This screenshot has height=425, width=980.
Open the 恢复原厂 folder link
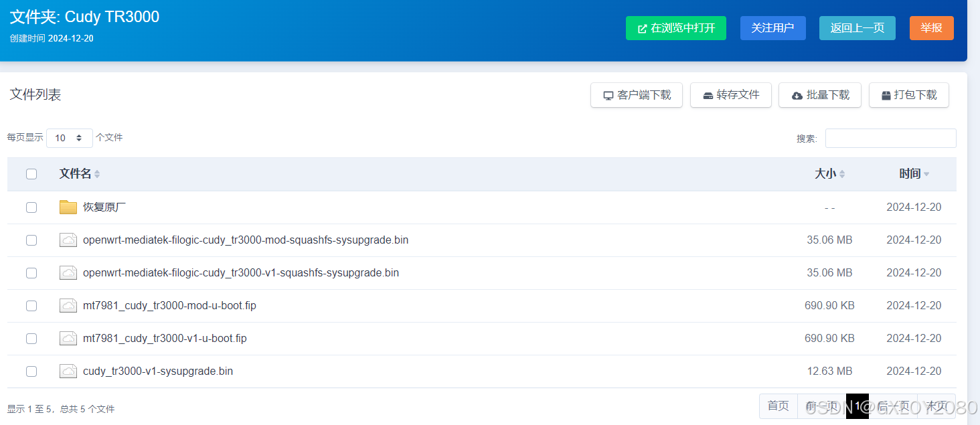point(104,207)
